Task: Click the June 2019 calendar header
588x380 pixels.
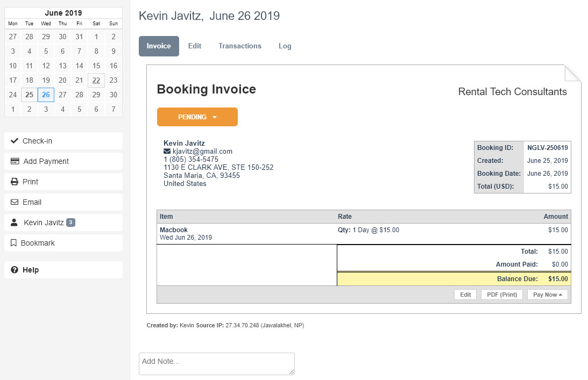Action: coord(63,13)
